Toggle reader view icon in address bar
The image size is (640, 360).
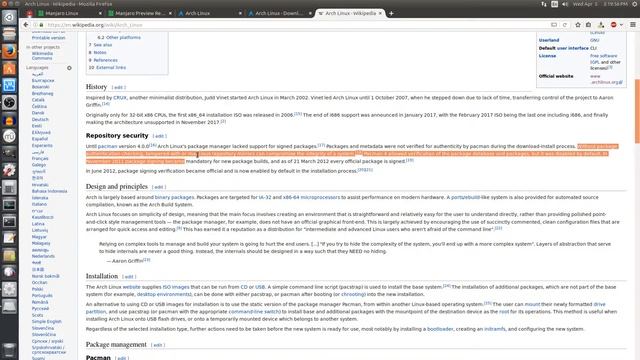click(x=554, y=25)
